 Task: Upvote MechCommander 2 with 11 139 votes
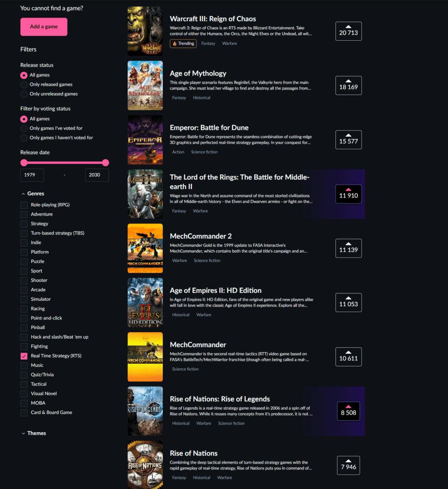(x=348, y=248)
